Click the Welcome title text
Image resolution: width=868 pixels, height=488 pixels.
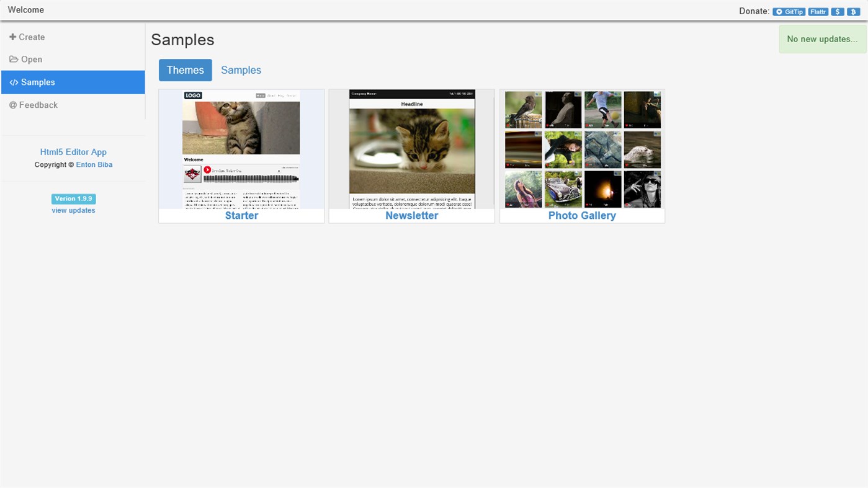[x=26, y=10]
